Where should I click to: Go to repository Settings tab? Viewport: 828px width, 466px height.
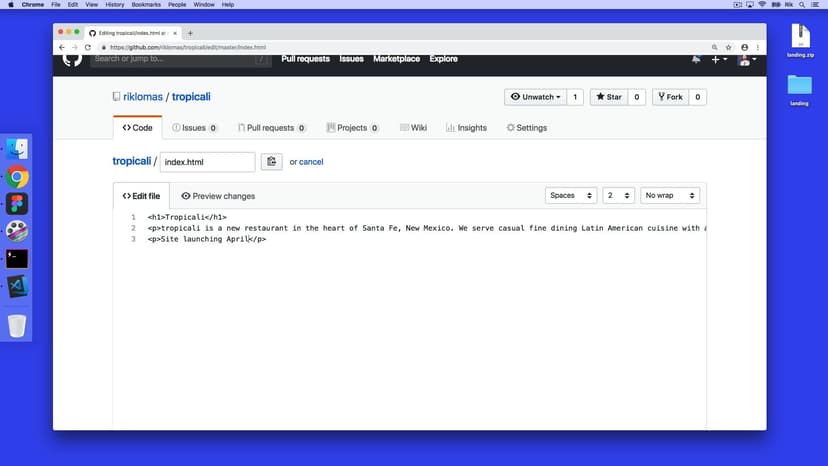click(x=527, y=128)
